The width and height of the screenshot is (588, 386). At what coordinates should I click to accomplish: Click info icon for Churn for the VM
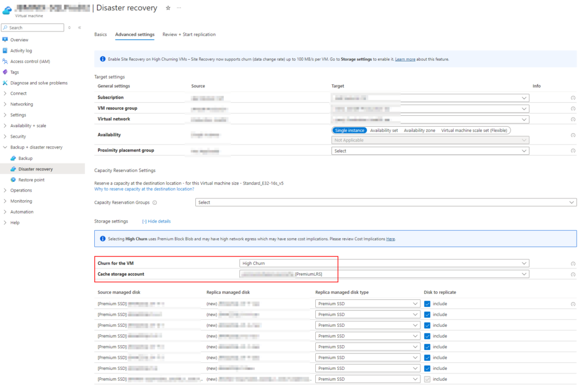572,264
